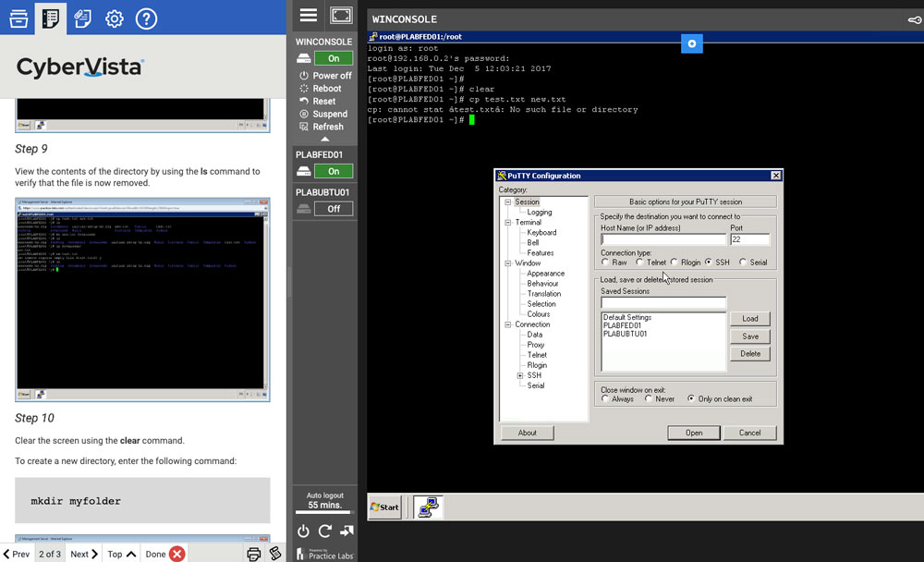The width and height of the screenshot is (924, 562).
Task: Click the PuTTY taskbar icon
Action: 428,507
